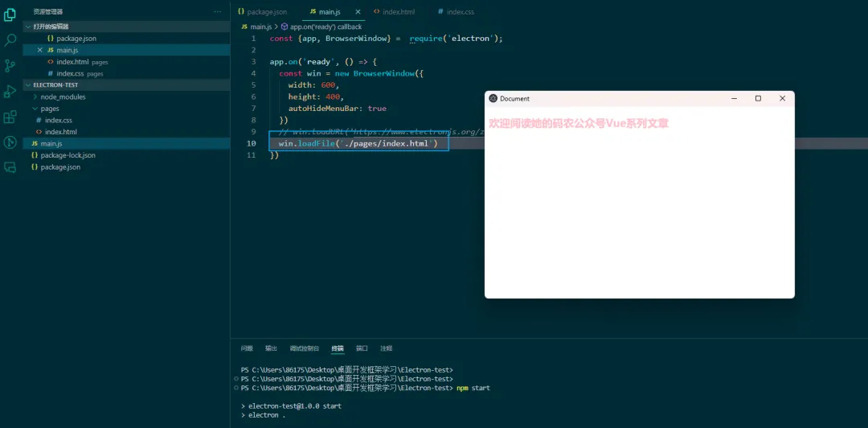Screen dimensions: 868x428
Task: Click the Electron icon in Document window title
Action: click(x=493, y=98)
